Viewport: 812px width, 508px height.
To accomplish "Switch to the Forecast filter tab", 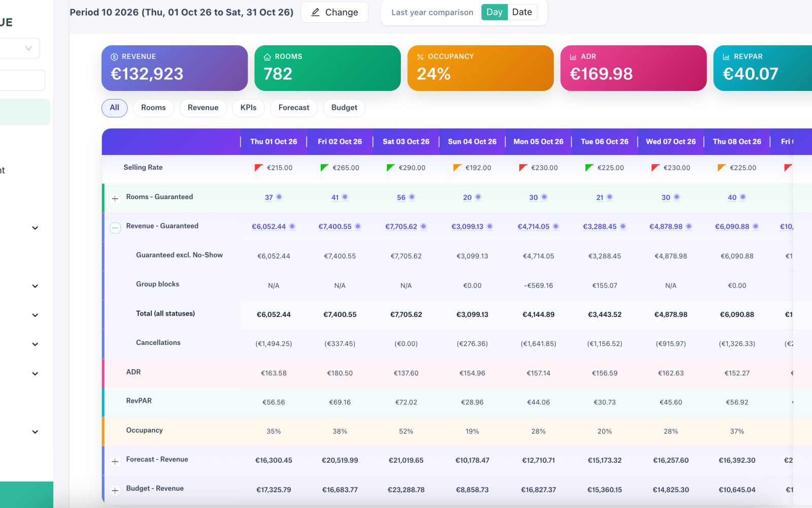I will click(294, 108).
